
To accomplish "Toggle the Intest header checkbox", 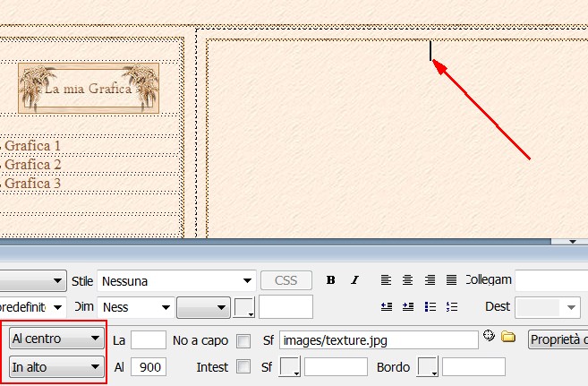I will click(x=243, y=367).
